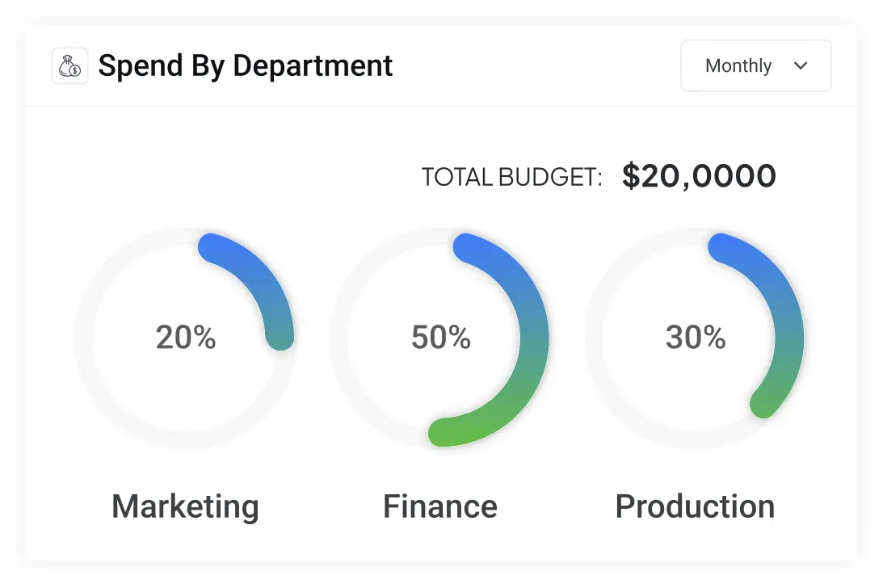Viewport: 883px width, 588px height.
Task: Click the blue start of Marketing arc
Action: tap(212, 248)
